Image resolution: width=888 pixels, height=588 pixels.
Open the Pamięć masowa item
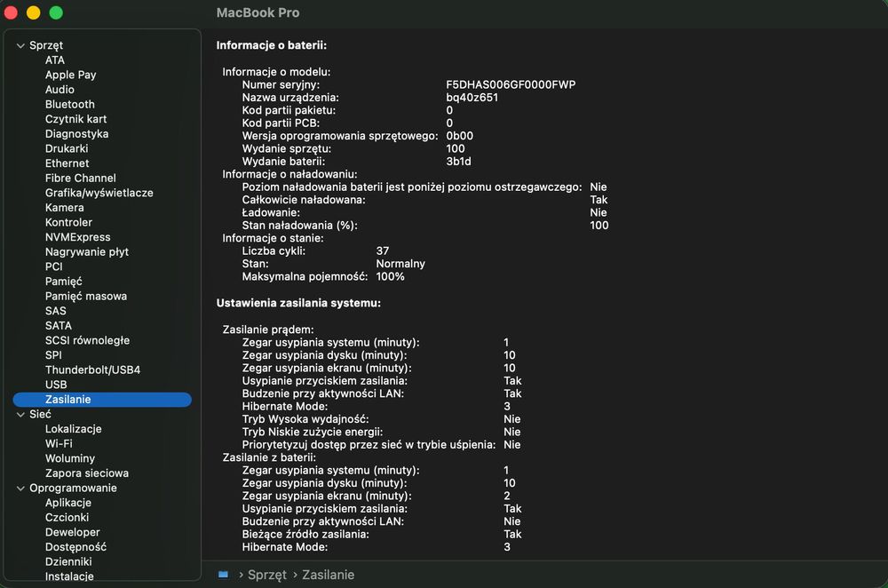pyautogui.click(x=85, y=296)
